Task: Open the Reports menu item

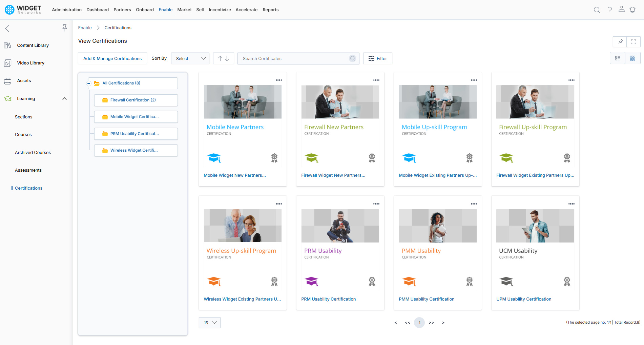Action: pos(270,10)
